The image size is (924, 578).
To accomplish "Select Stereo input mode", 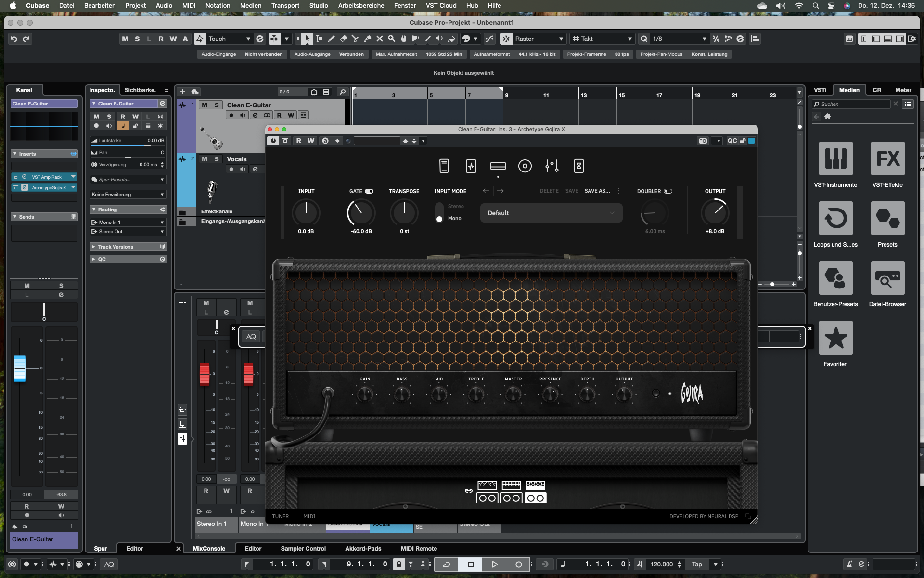I will tap(455, 206).
